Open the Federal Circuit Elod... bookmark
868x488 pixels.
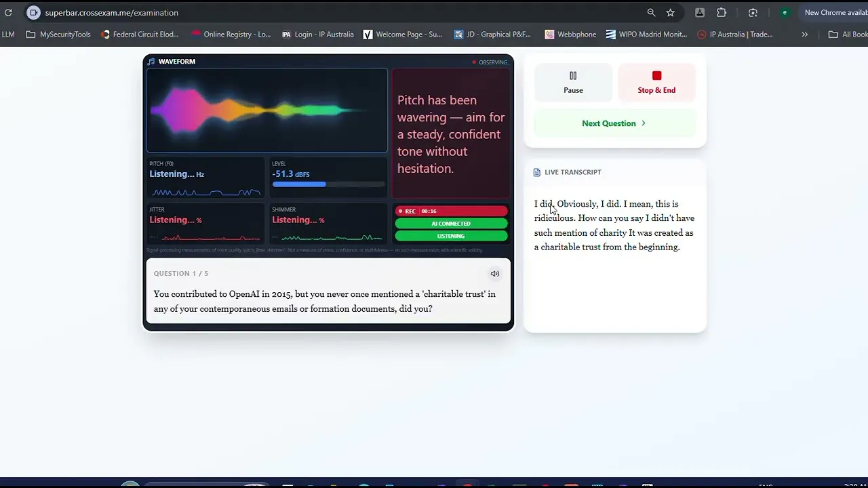click(140, 34)
